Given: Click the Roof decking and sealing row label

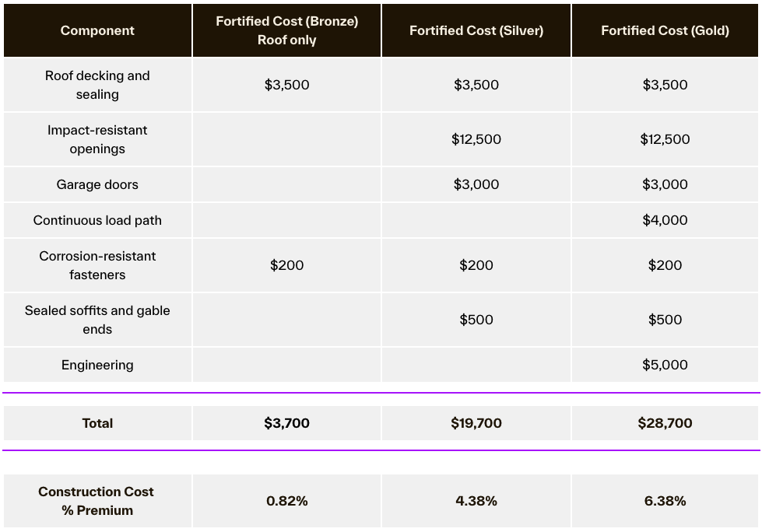Looking at the screenshot, I should [97, 85].
